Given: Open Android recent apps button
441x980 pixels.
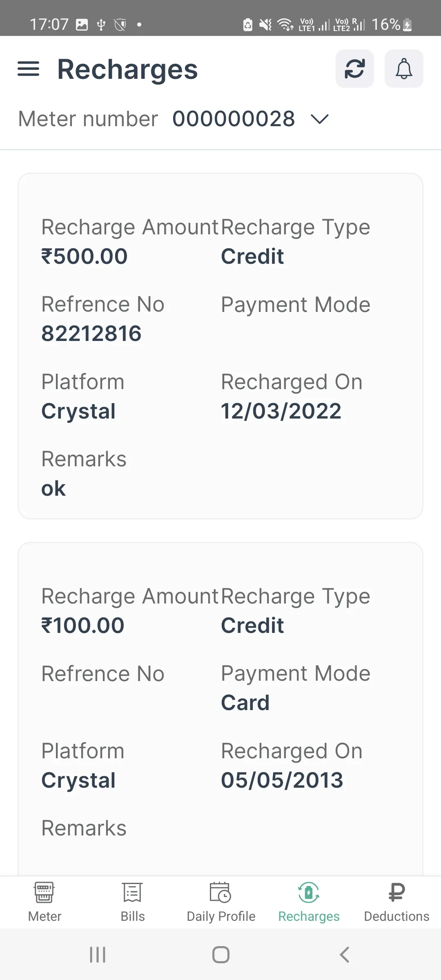Looking at the screenshot, I should point(98,955).
